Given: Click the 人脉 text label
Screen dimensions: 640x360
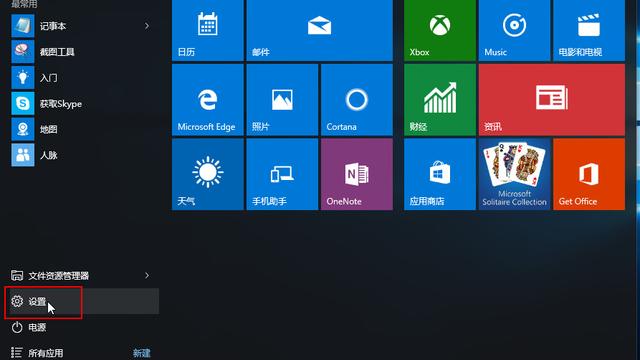Looking at the screenshot, I should 49,155.
